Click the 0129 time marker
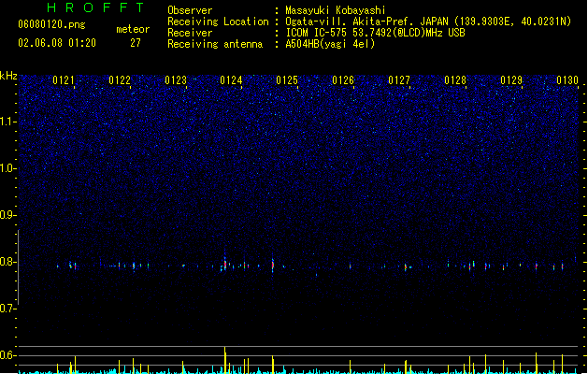 511,80
